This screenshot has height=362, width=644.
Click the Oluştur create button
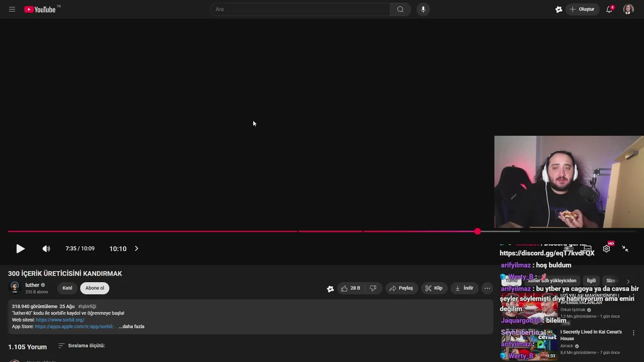tap(582, 9)
